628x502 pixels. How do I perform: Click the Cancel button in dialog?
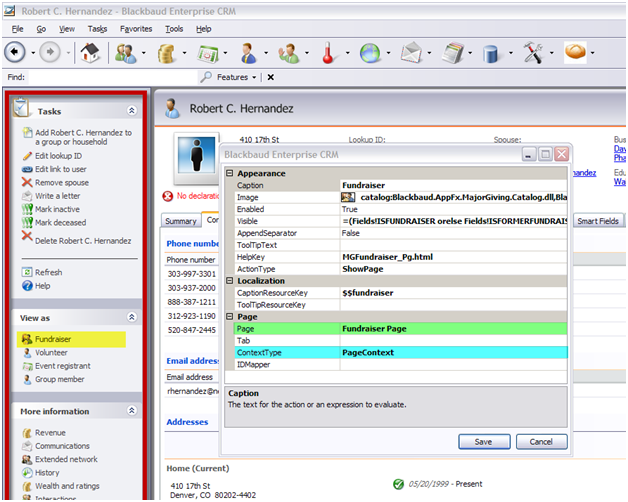541,442
